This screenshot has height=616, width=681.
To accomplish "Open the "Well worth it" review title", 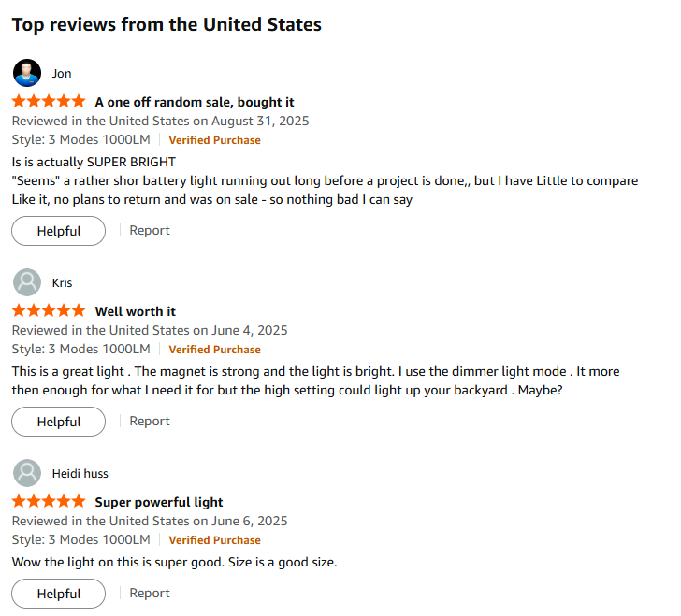I will [136, 311].
